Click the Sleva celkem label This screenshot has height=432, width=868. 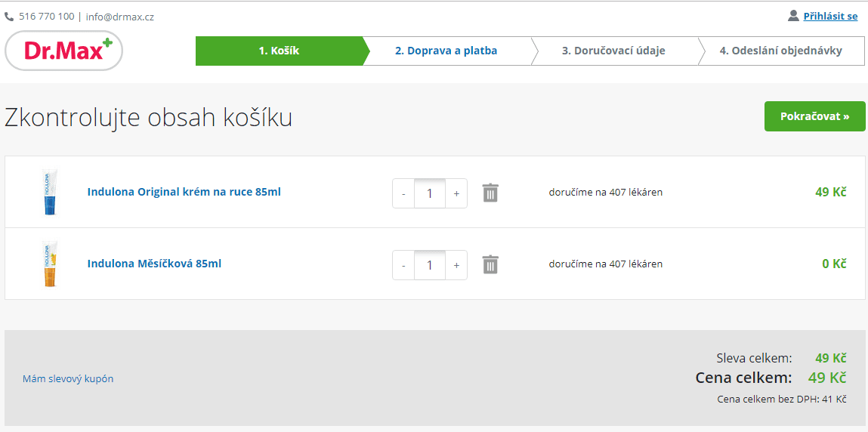[x=754, y=359]
